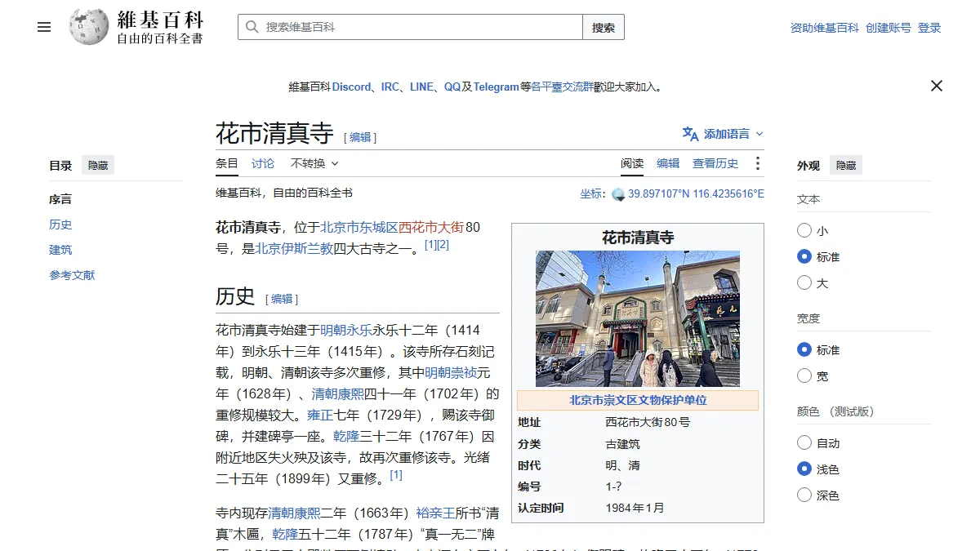Select standard text size option
The width and height of the screenshot is (980, 551).
click(x=804, y=256)
